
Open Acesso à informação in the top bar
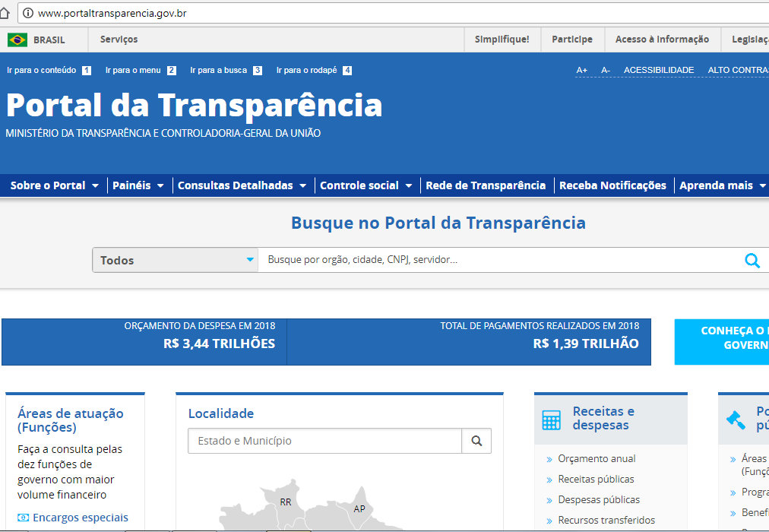(662, 40)
